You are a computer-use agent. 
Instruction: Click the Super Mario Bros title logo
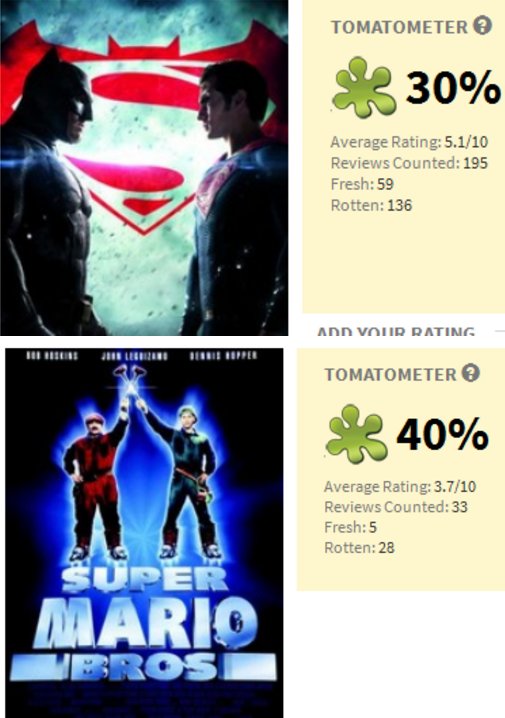point(143,623)
